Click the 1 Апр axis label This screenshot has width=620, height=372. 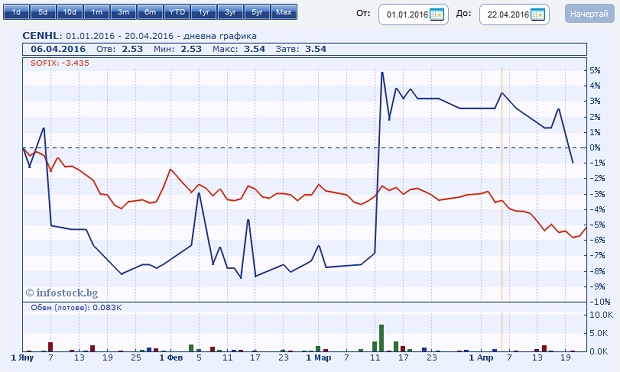[481, 358]
